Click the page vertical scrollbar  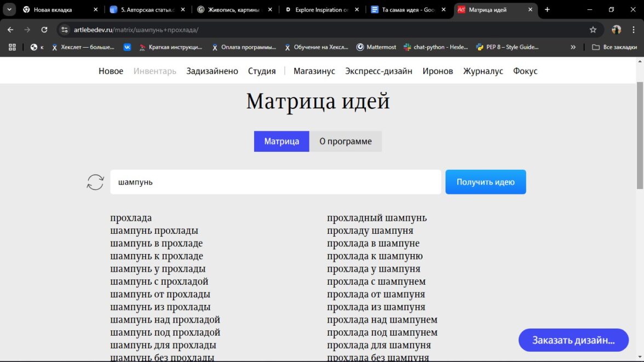640,137
